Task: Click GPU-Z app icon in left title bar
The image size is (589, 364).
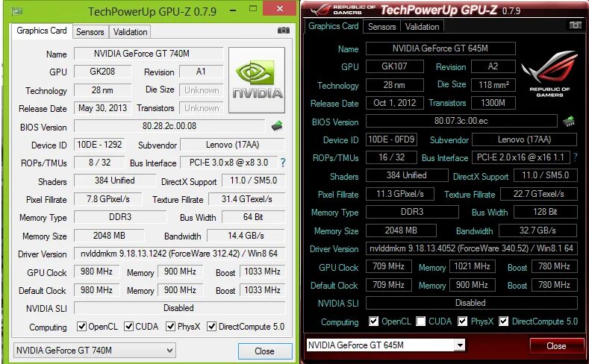Action: click(x=16, y=11)
